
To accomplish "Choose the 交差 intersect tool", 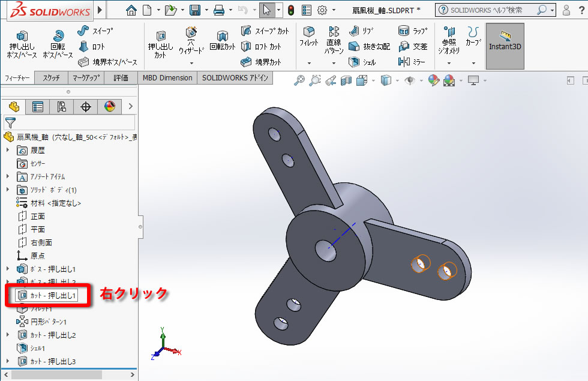I will (x=413, y=47).
